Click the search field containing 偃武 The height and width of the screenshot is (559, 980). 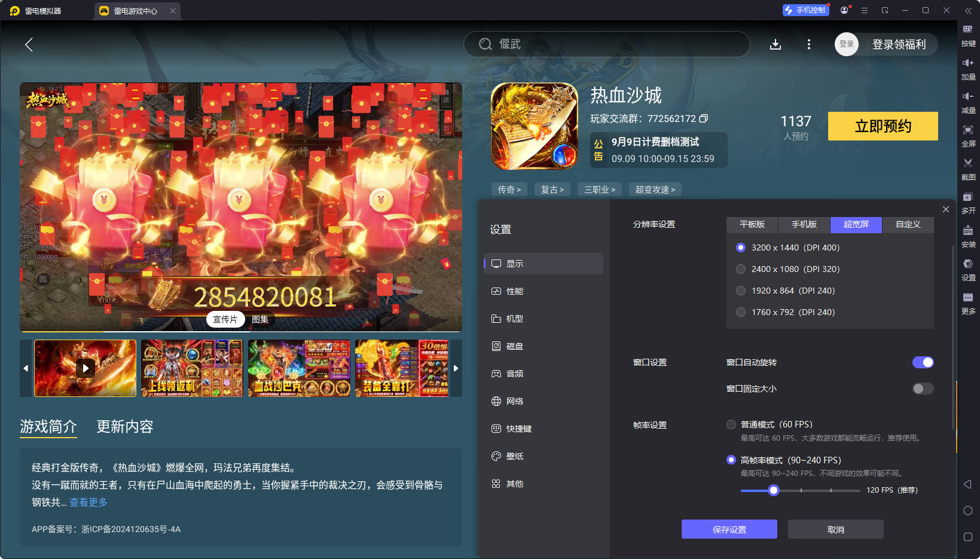tap(607, 44)
